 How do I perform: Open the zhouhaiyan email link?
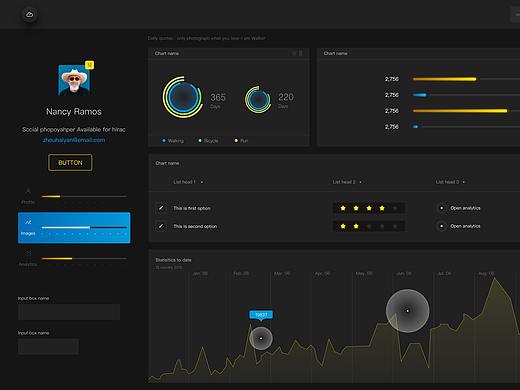coord(74,140)
